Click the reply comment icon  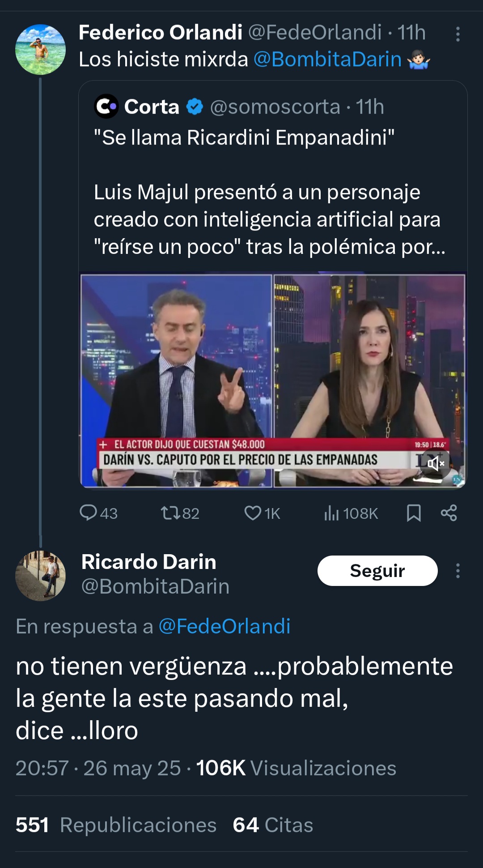coord(88,513)
